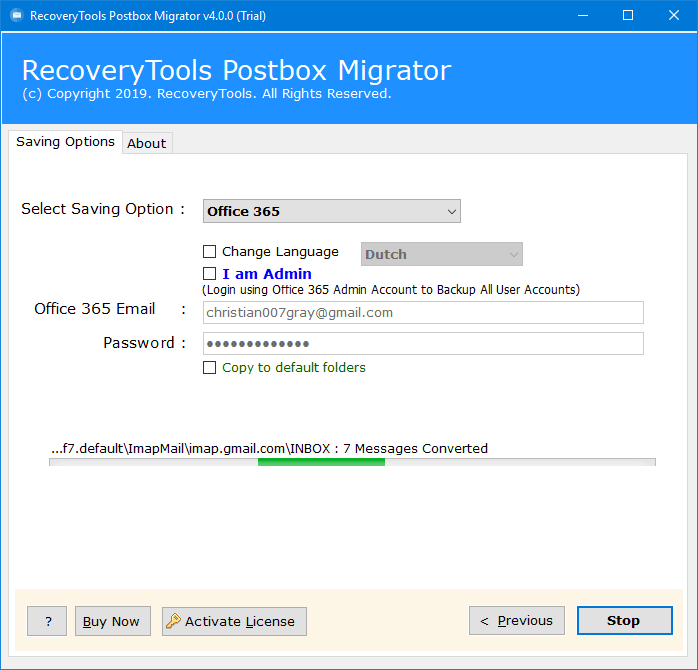Click the Login using Office 365 Admin note
The height and width of the screenshot is (670, 698).
tap(391, 290)
